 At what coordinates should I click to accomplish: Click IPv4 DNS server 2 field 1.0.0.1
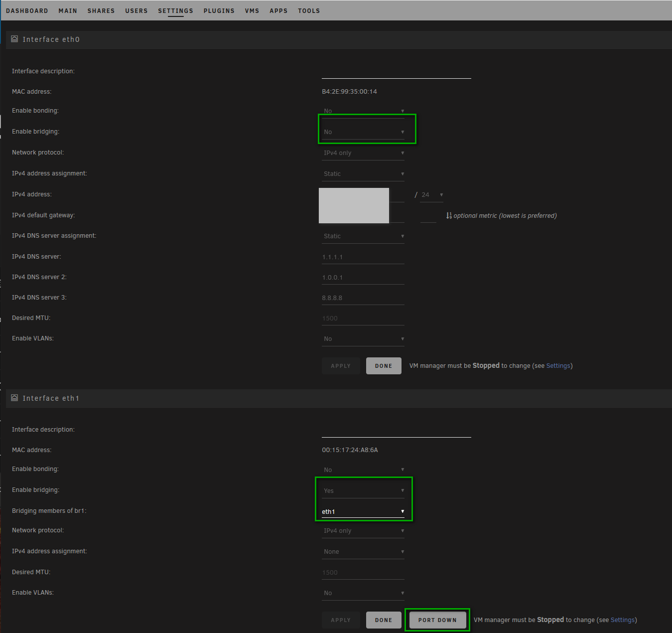(363, 278)
